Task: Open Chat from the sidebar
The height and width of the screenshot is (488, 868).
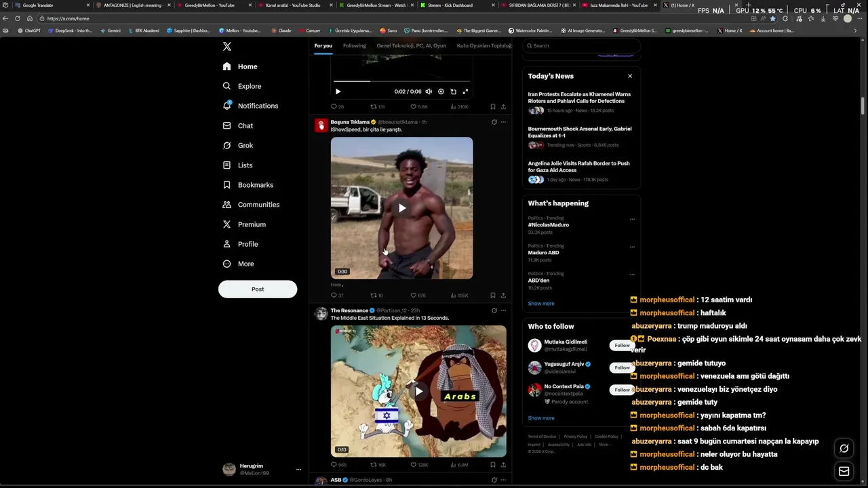Action: coord(237,125)
